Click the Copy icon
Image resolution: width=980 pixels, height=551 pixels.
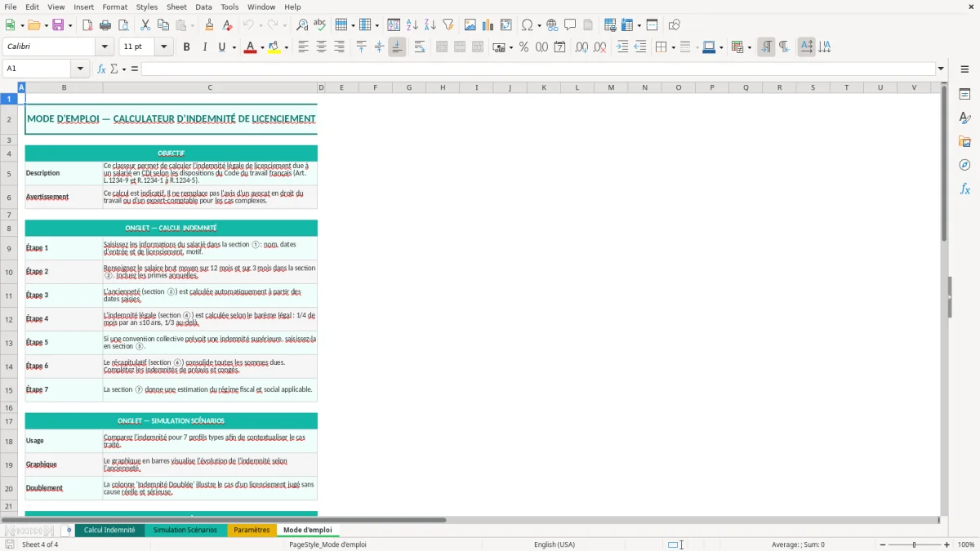click(x=163, y=25)
